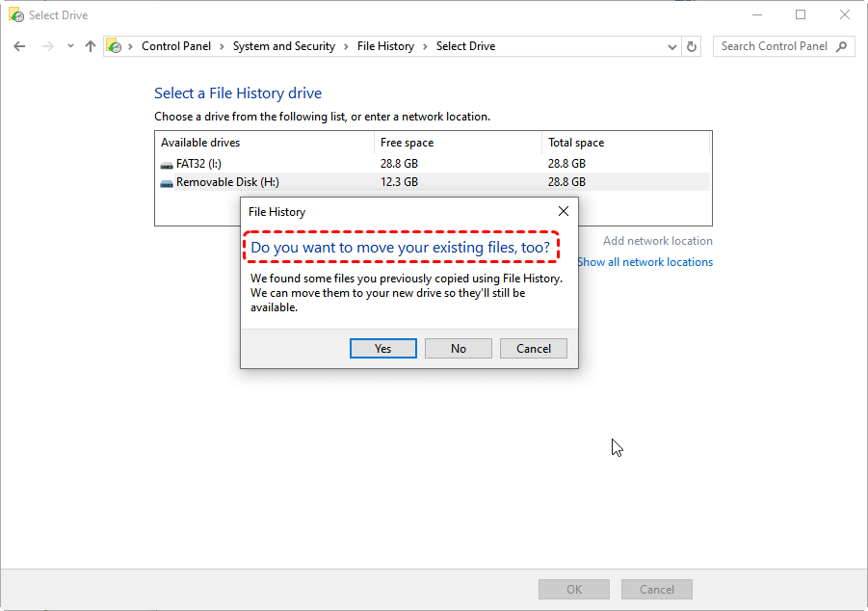Select the Removable Disk (H:) row
This screenshot has height=611, width=868.
pos(433,182)
